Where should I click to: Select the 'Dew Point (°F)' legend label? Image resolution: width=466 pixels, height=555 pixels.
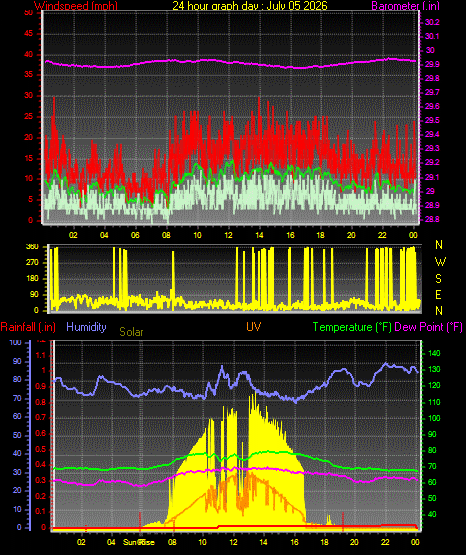428,327
